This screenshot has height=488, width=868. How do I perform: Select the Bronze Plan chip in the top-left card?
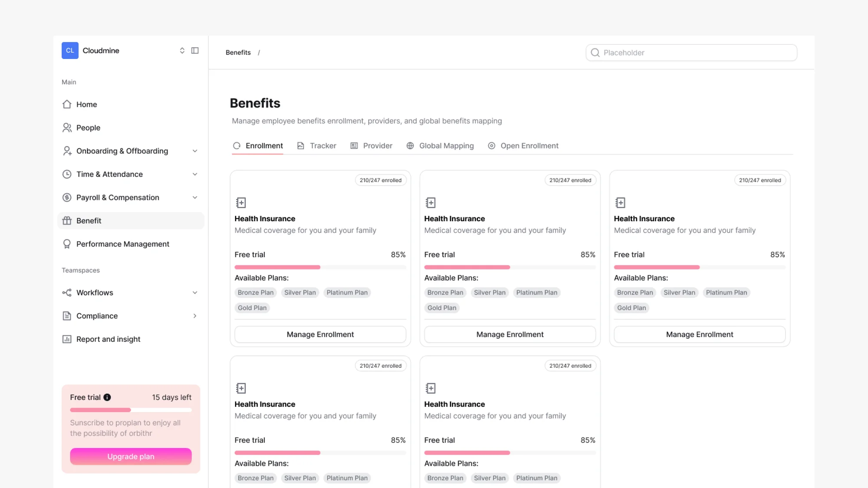[x=256, y=293]
